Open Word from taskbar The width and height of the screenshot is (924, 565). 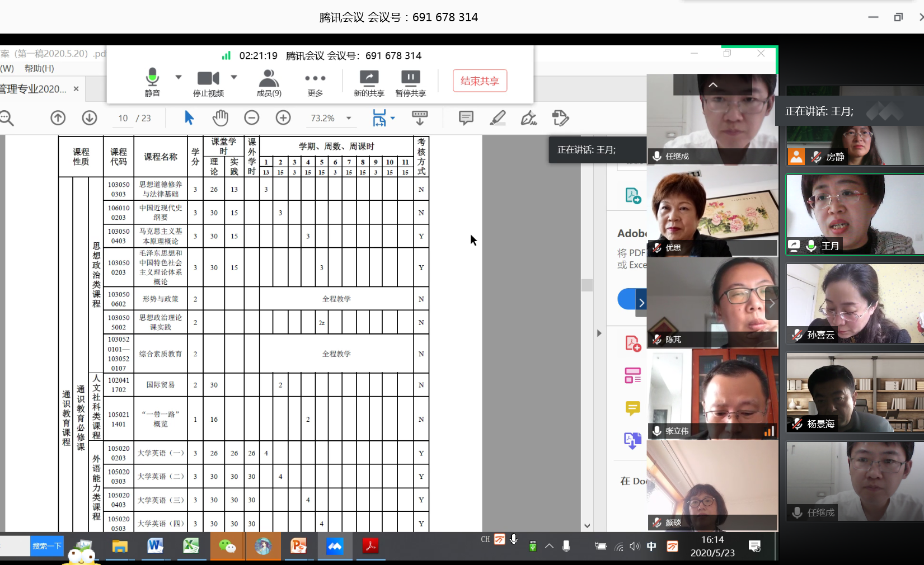click(155, 546)
